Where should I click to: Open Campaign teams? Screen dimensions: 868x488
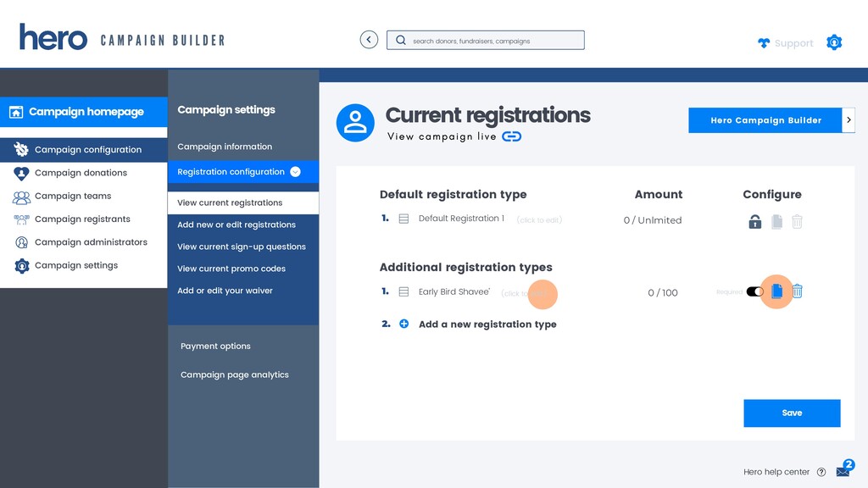73,197
